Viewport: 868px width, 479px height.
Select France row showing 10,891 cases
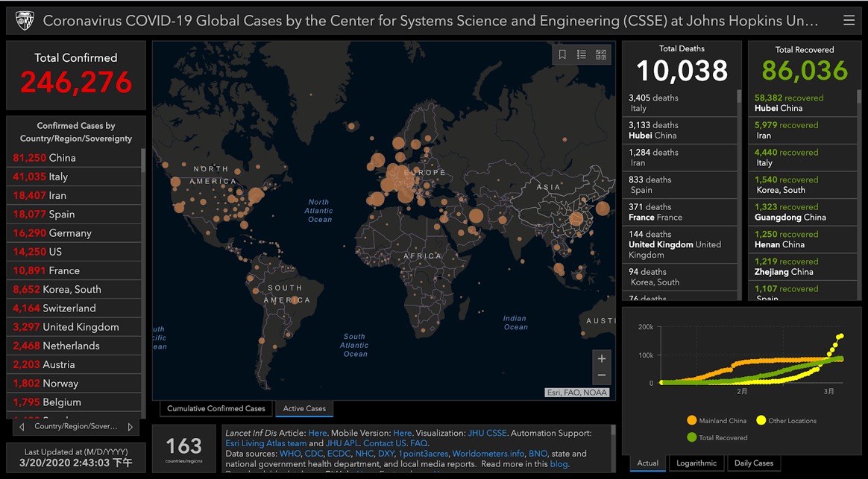pyautogui.click(x=74, y=270)
